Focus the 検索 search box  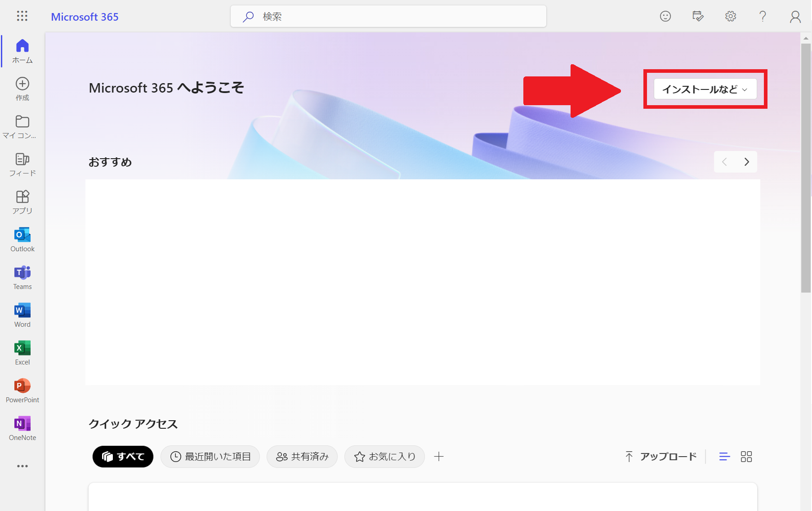(x=388, y=16)
